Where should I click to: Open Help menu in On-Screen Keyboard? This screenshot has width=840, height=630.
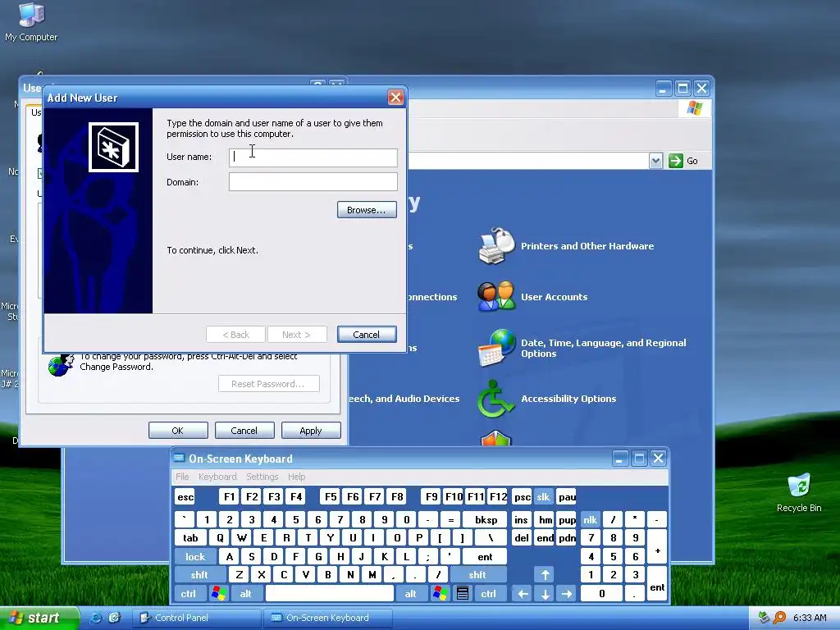click(296, 477)
